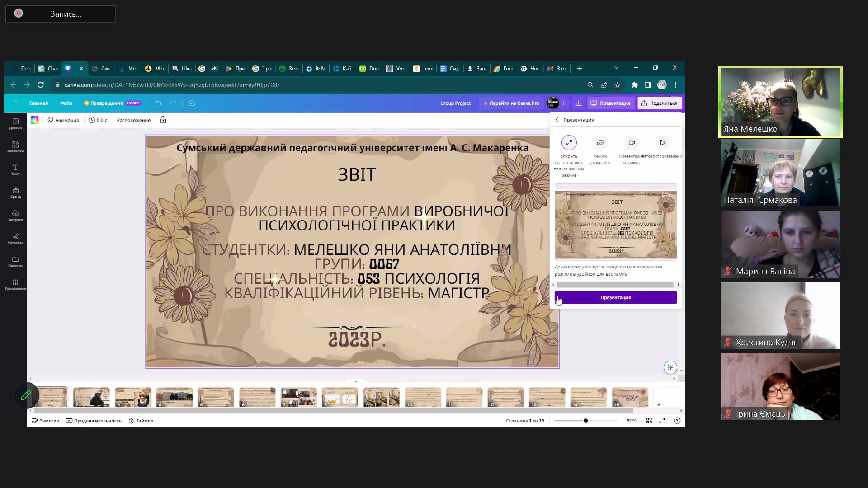Toggle Notes at the bottom
Screen dimensions: 868x488
coord(45,421)
